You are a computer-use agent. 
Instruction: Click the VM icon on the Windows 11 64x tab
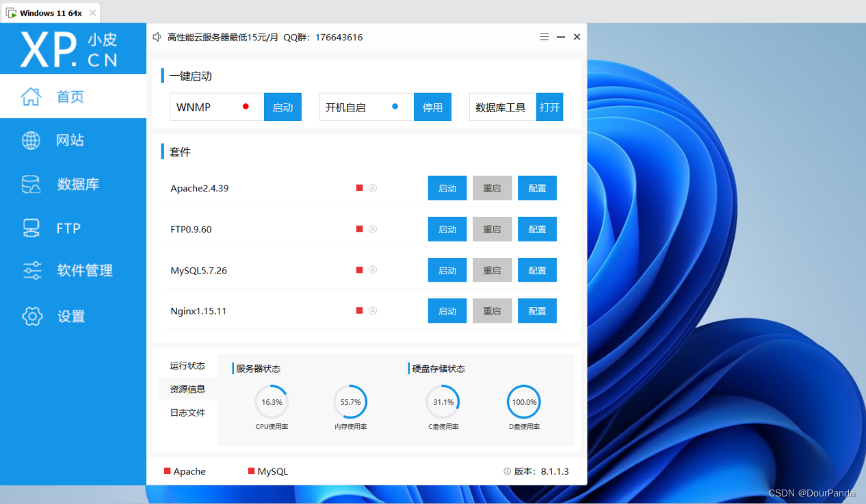[x=11, y=13]
